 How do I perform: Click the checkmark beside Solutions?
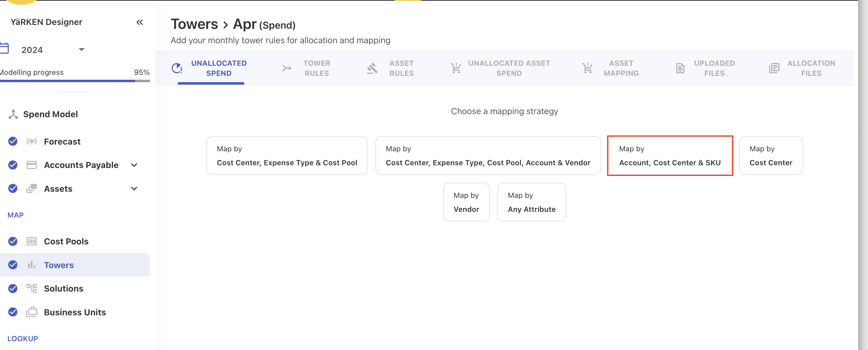point(13,289)
